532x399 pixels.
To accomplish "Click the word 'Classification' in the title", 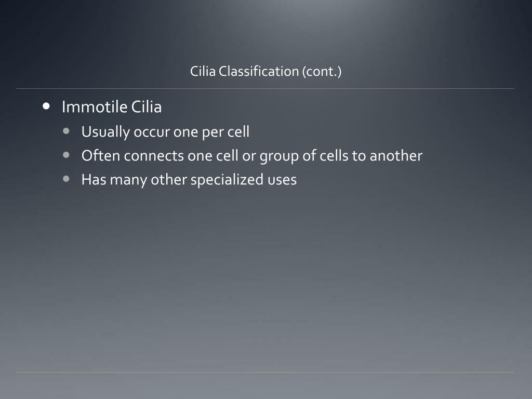I will [259, 71].
